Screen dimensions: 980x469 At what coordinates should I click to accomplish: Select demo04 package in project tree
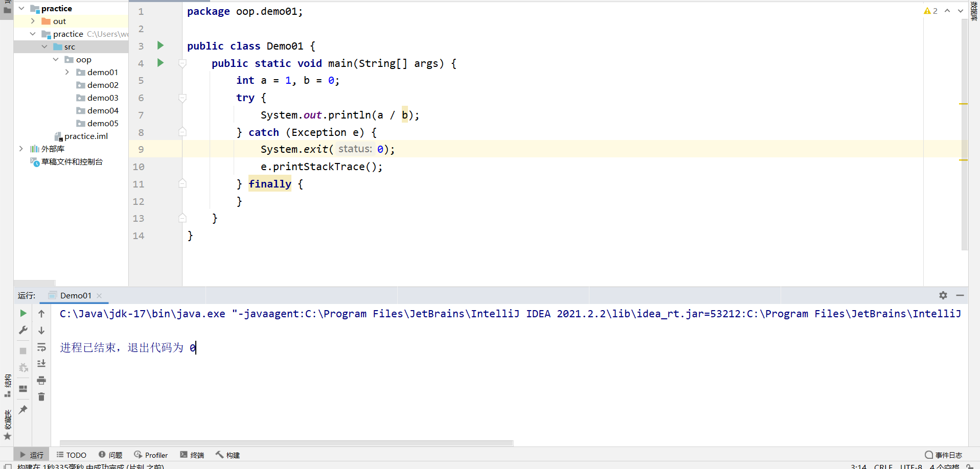(x=97, y=110)
